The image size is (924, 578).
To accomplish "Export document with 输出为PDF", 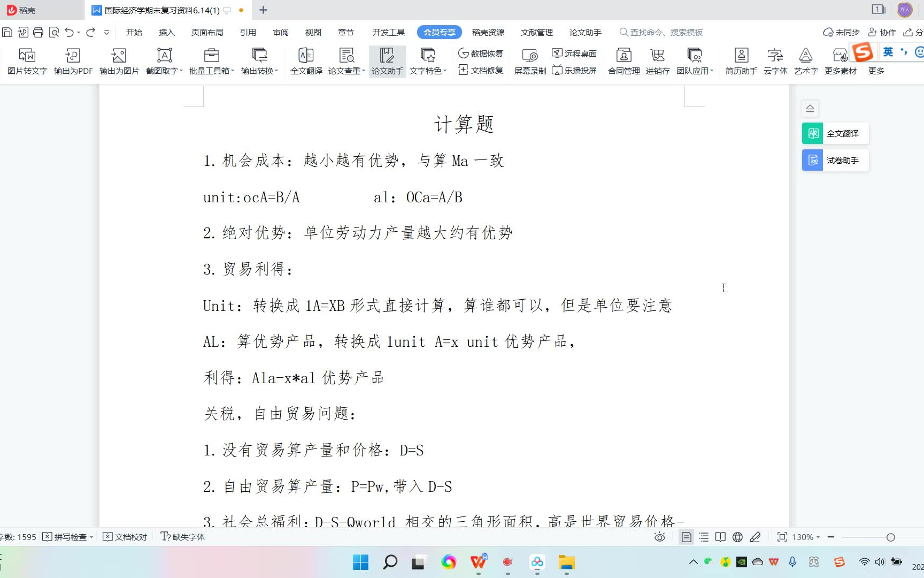I will (x=73, y=62).
